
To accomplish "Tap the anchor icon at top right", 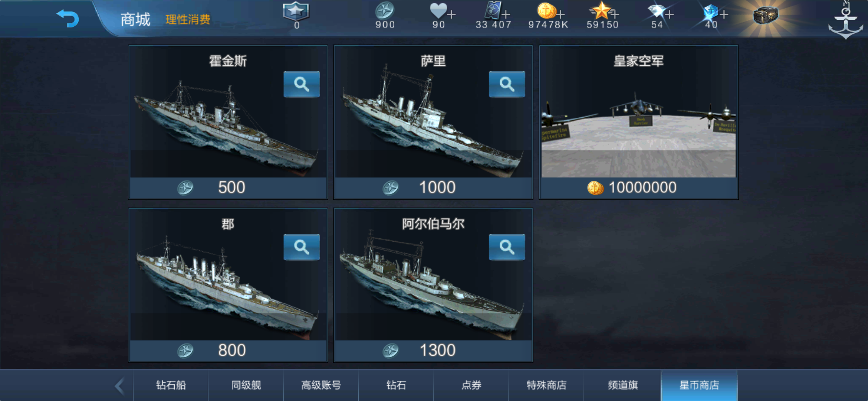I will (845, 20).
